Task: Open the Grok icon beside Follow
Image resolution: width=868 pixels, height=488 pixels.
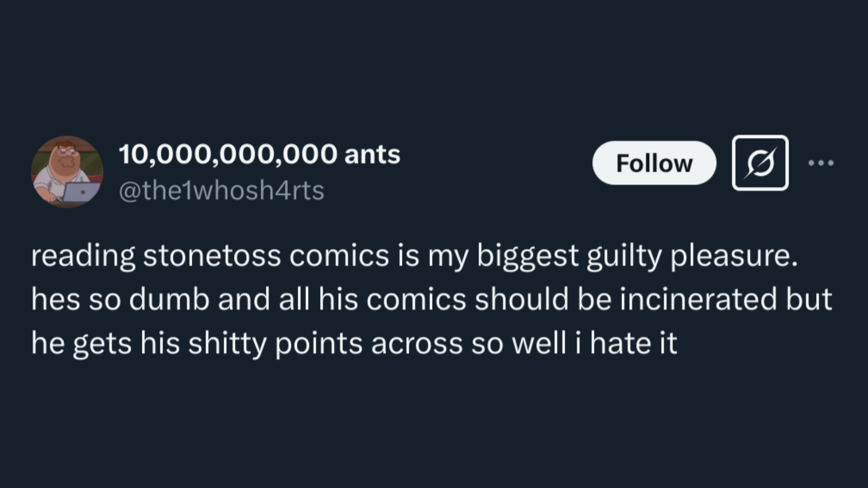Action: [760, 163]
